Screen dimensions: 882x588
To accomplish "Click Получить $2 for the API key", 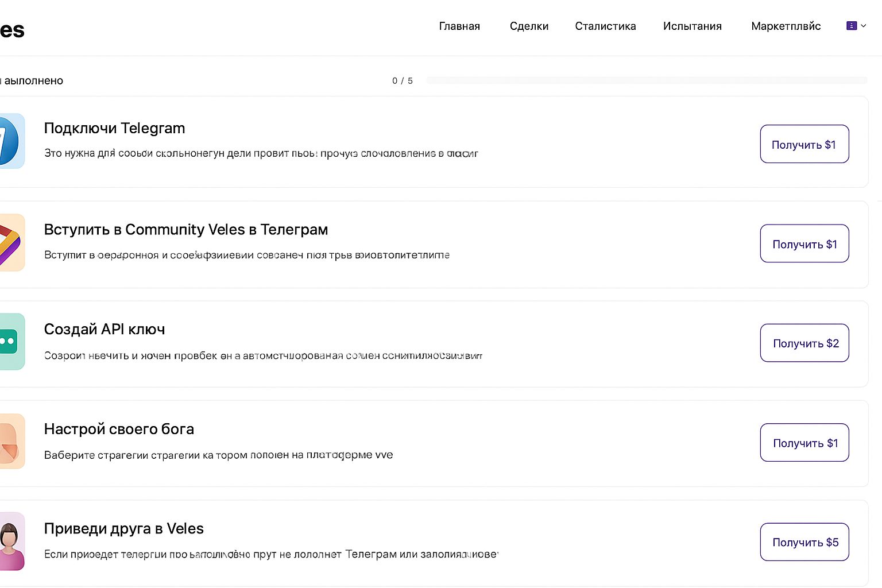I will [804, 343].
